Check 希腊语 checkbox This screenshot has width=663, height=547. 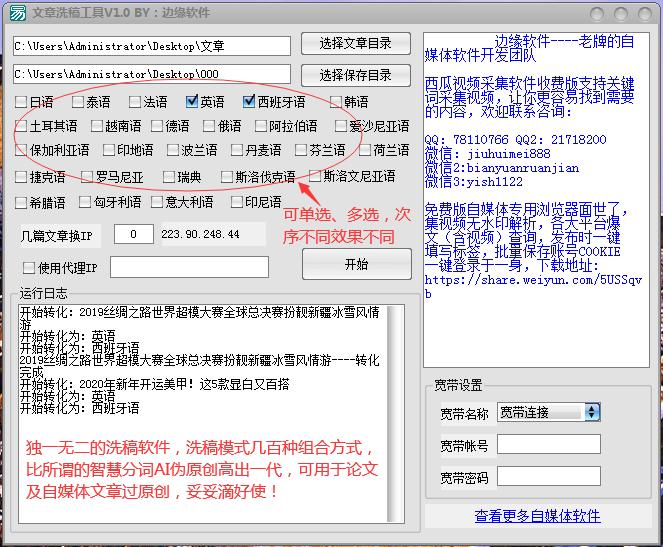click(21, 203)
